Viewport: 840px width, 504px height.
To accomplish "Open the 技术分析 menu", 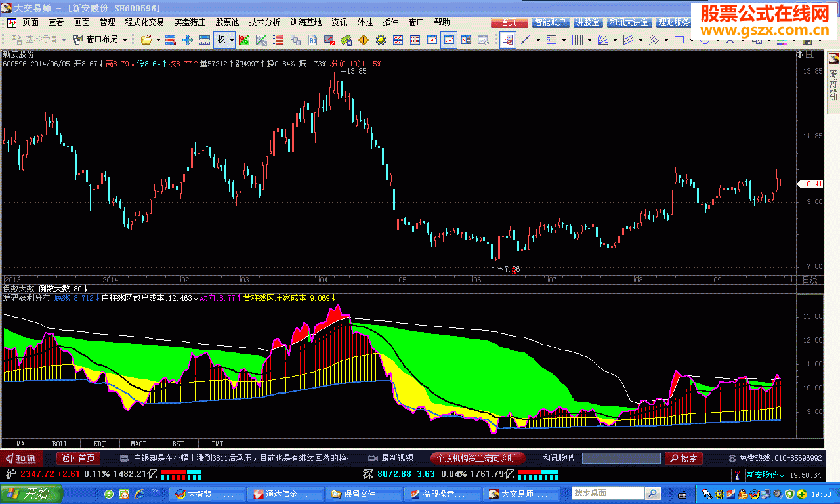I will [264, 22].
